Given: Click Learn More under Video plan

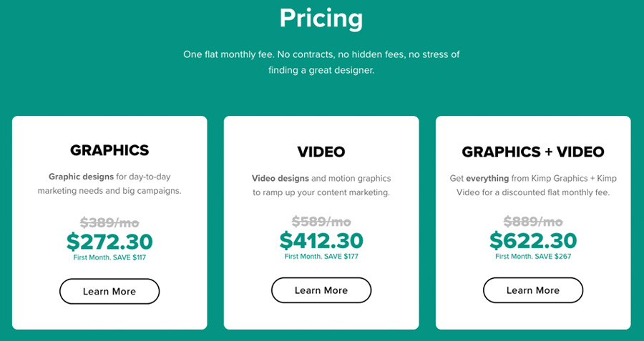Looking at the screenshot, I should 321,290.
